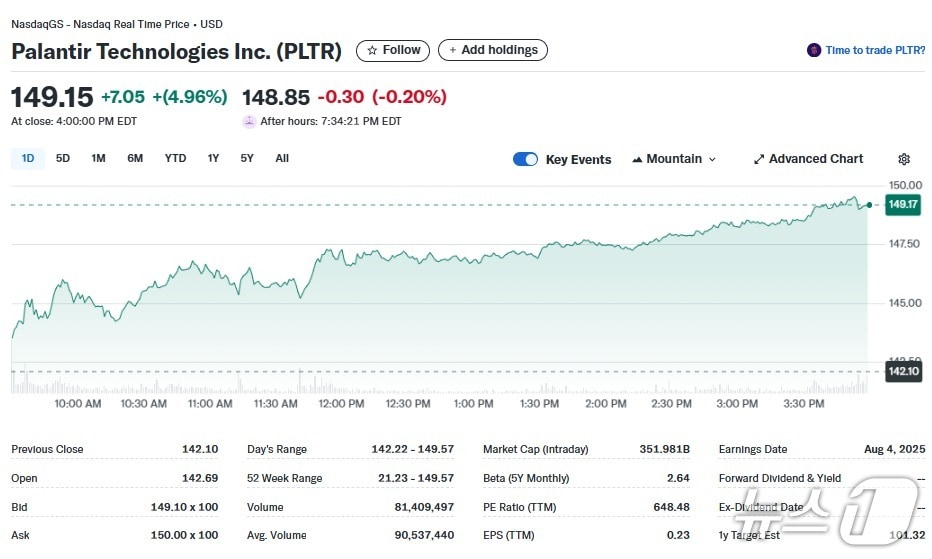Click the purple Time to trade icon
This screenshot has width=932, height=559.
(814, 50)
